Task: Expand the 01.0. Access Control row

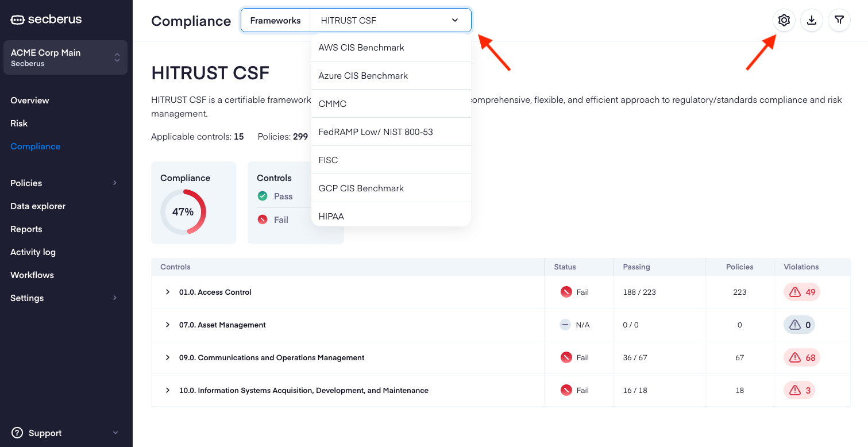Action: click(x=168, y=292)
